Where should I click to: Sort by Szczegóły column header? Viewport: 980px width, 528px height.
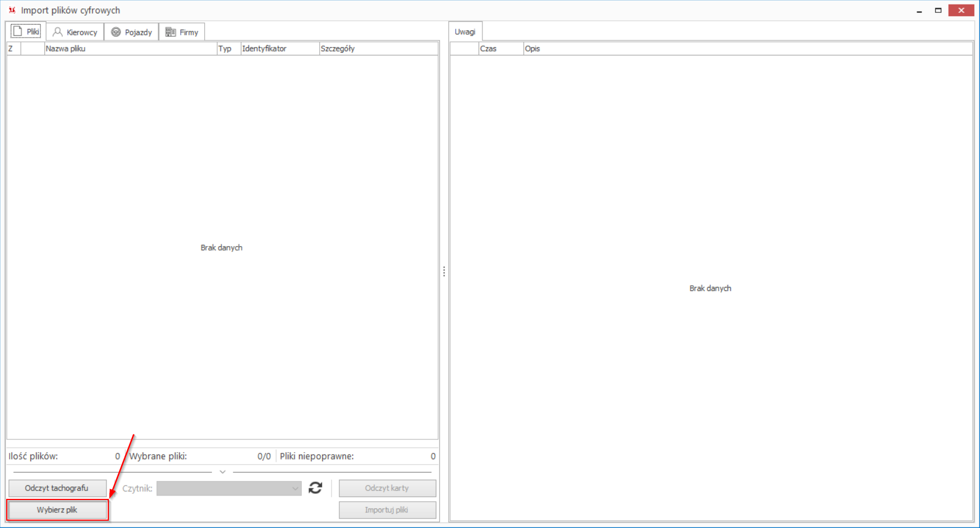[378, 49]
